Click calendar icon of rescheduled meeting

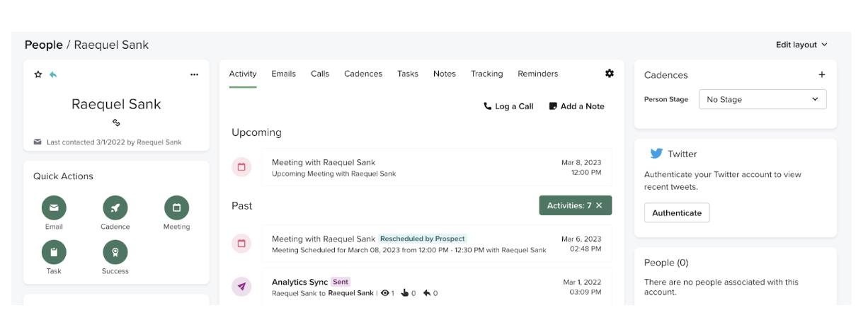241,244
